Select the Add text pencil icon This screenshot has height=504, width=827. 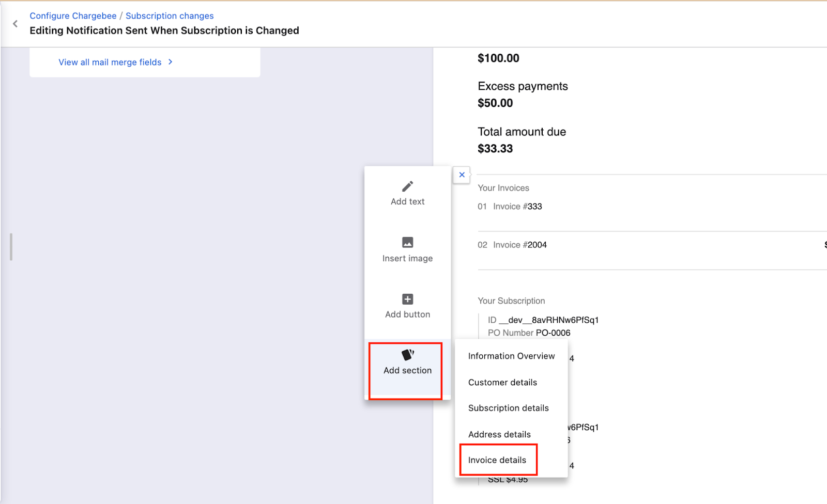pos(407,186)
